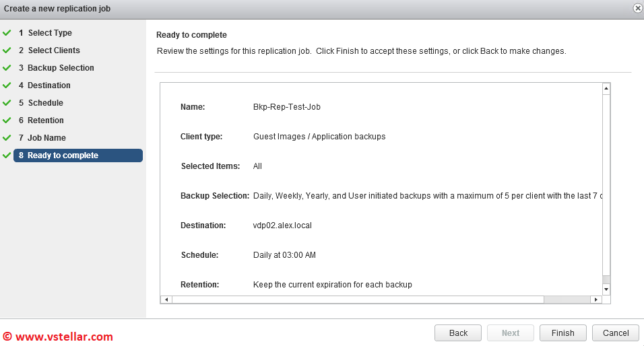
Task: Select the Job Name step
Action: coord(46,138)
